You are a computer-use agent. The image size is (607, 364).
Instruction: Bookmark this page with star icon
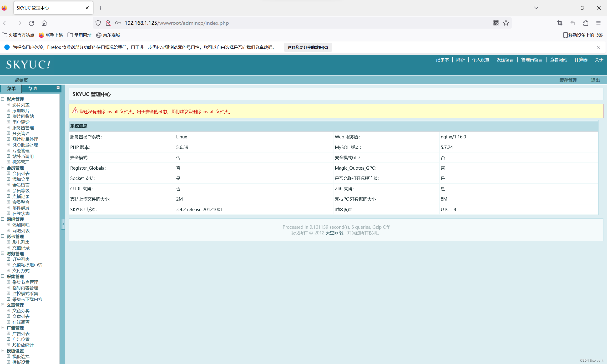[506, 23]
